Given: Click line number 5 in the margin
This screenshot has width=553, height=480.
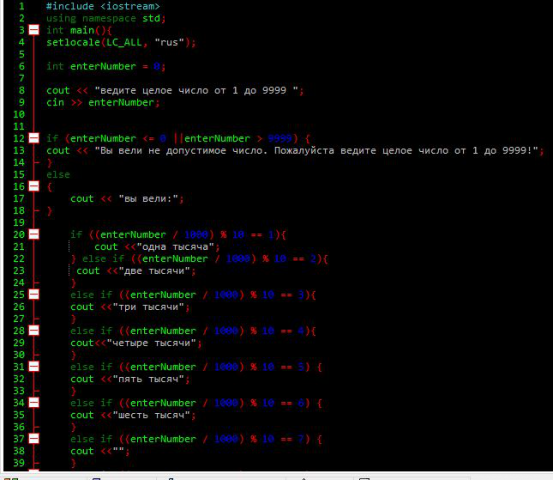Looking at the screenshot, I should 22,54.
